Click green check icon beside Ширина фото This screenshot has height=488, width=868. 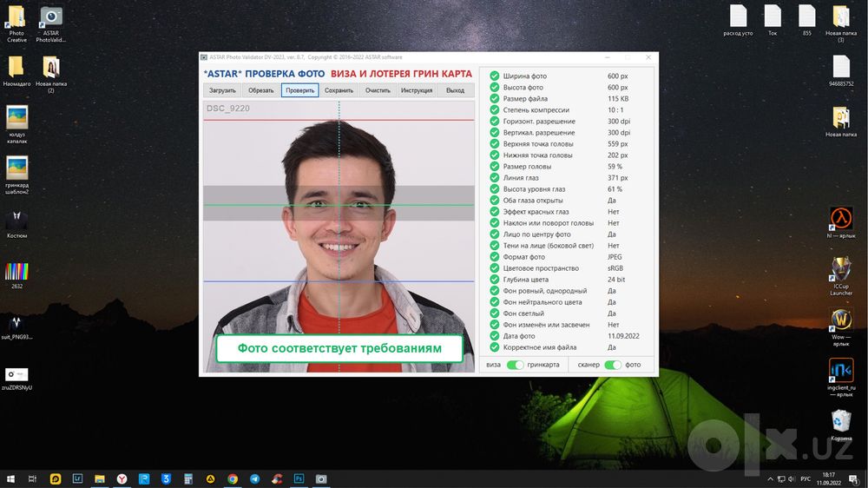click(x=495, y=76)
